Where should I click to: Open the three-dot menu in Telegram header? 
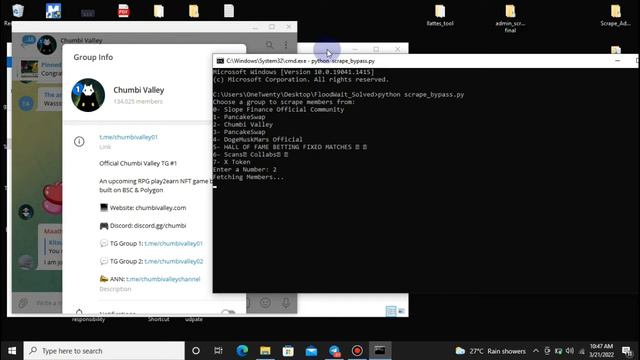[x=286, y=44]
